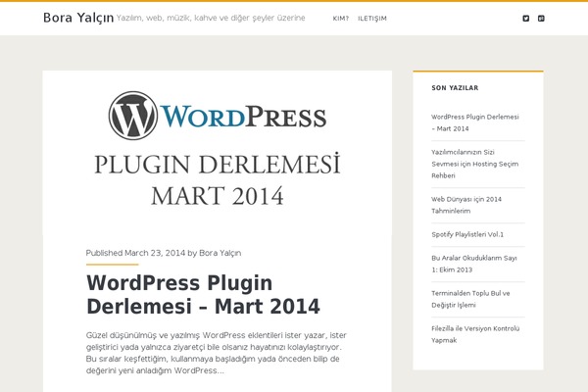Viewport: 588px width, 392px height.
Task: Click the excerpt paragraph starting Güzel düşünülmüş
Action: coord(216,353)
